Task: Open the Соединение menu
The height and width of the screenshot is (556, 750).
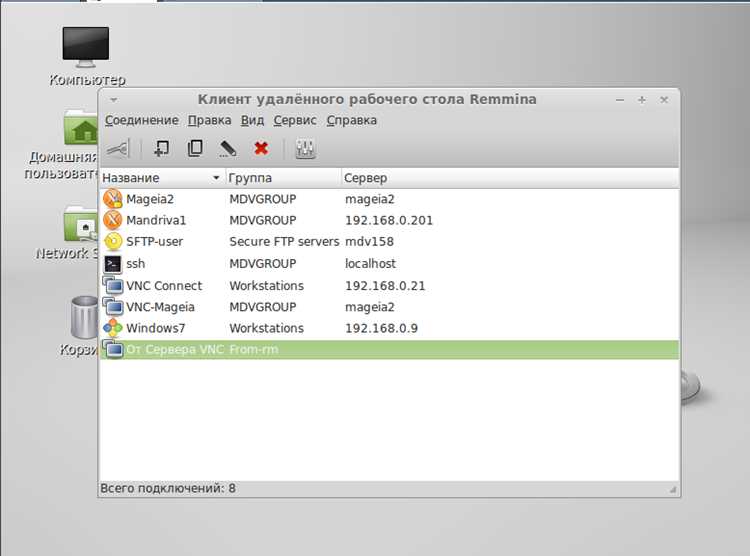Action: coord(142,120)
